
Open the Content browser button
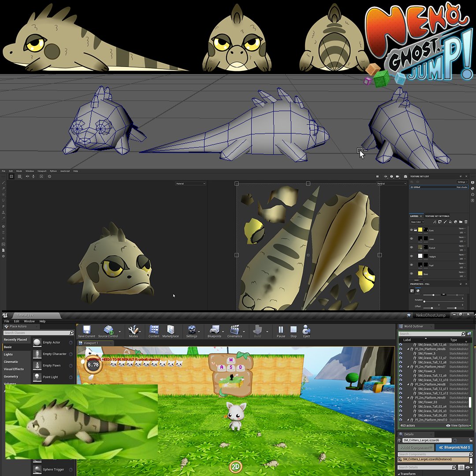pyautogui.click(x=154, y=331)
